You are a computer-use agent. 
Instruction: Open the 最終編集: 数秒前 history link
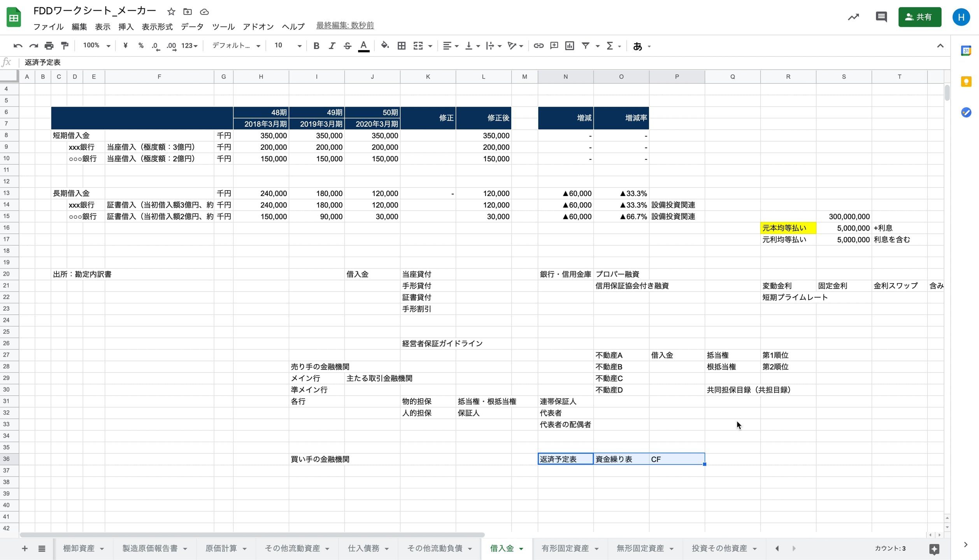345,26
